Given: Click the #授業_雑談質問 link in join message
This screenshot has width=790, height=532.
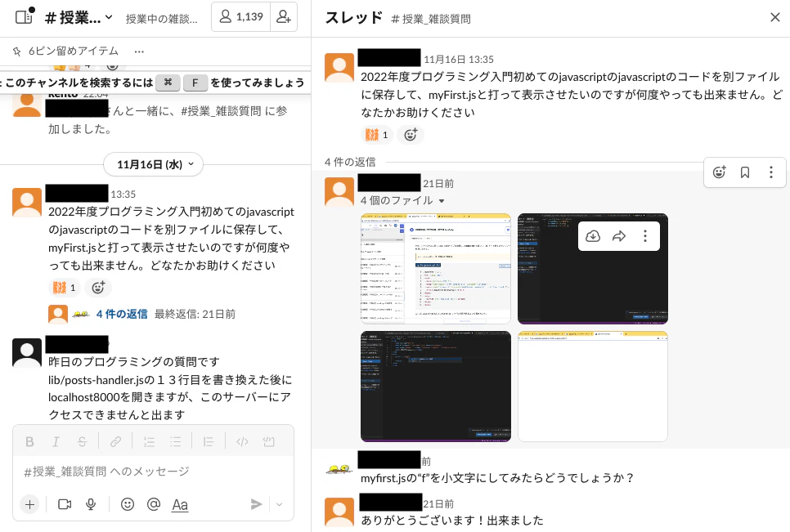Looking at the screenshot, I should click(221, 111).
